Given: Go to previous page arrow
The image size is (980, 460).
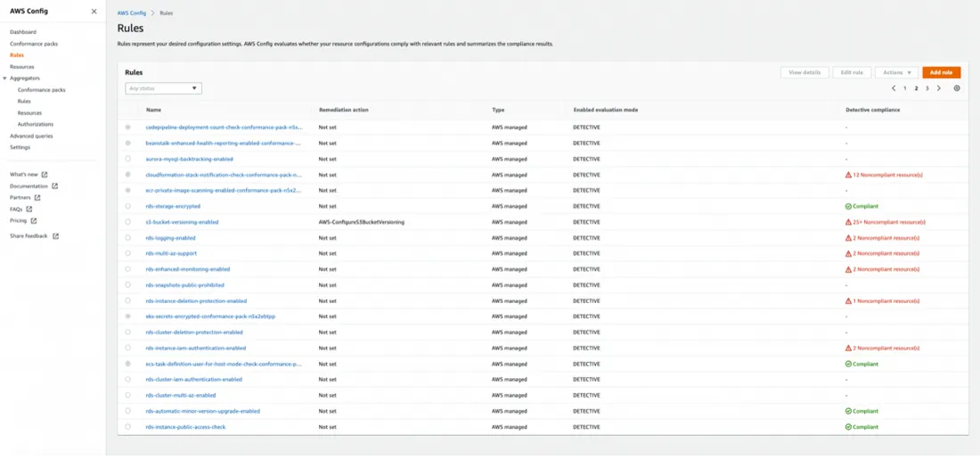Looking at the screenshot, I should coord(894,88).
